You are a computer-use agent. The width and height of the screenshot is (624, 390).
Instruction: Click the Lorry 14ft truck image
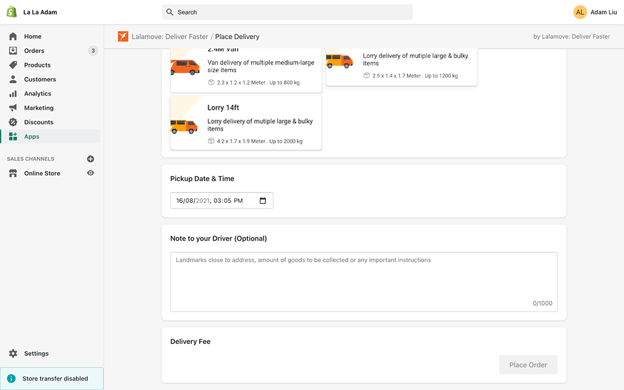pos(184,126)
